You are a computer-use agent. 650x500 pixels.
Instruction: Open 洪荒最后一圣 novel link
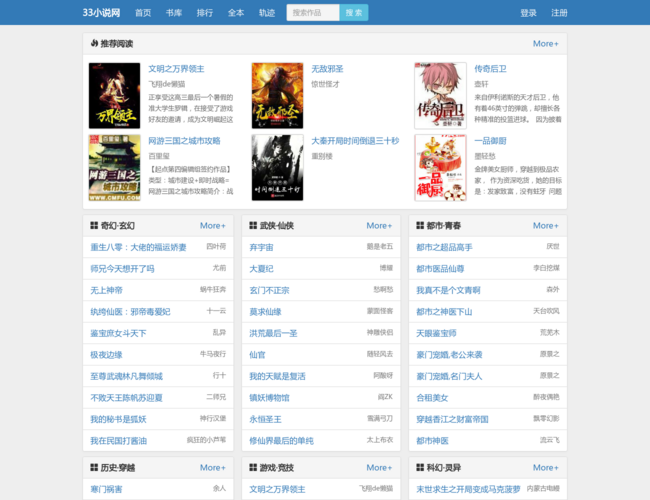[273, 333]
